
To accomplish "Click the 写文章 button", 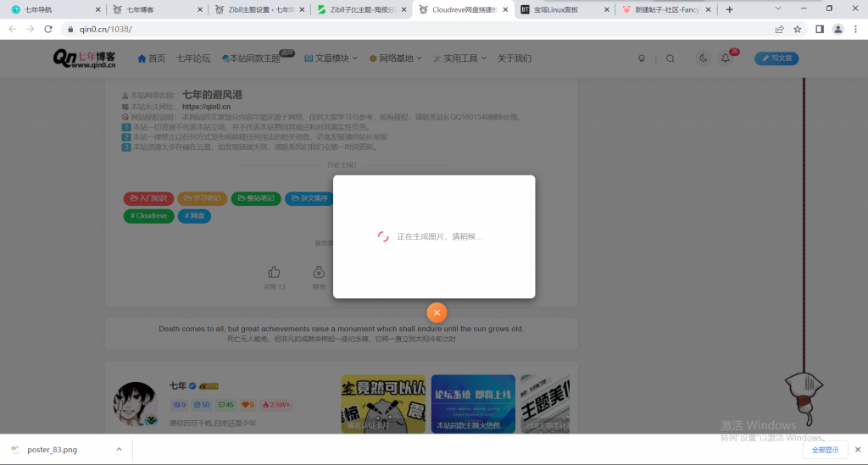I will coord(776,58).
